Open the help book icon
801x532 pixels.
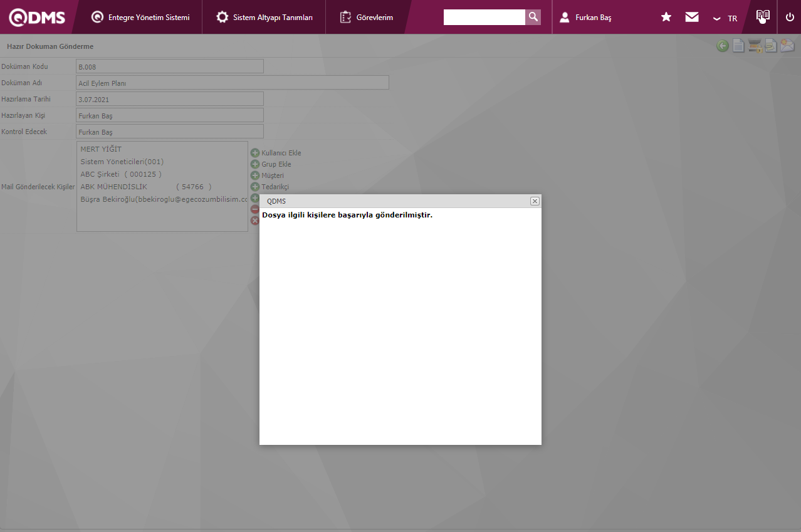click(x=763, y=16)
